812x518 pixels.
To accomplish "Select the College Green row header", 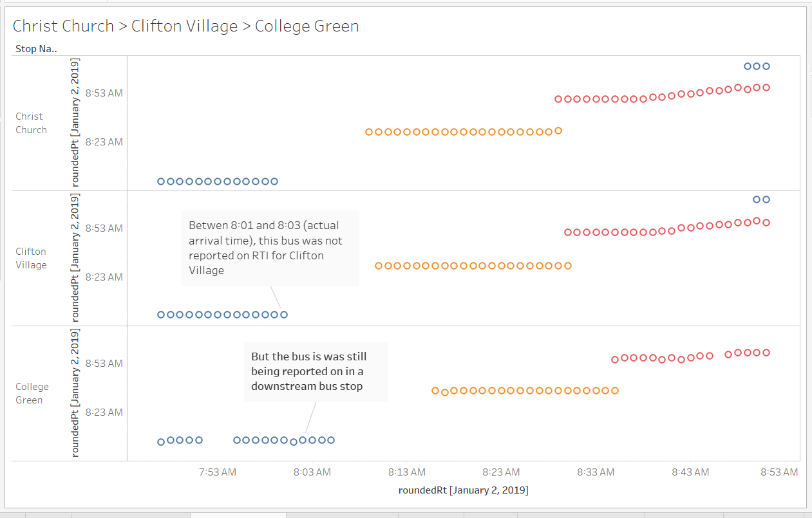I will pyautogui.click(x=32, y=393).
